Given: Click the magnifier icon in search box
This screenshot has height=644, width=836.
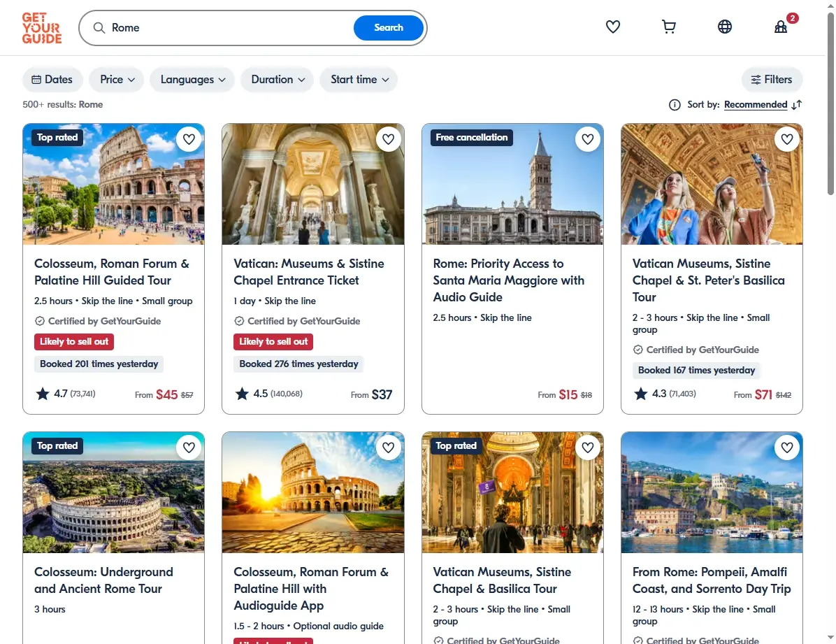Looking at the screenshot, I should (x=99, y=28).
